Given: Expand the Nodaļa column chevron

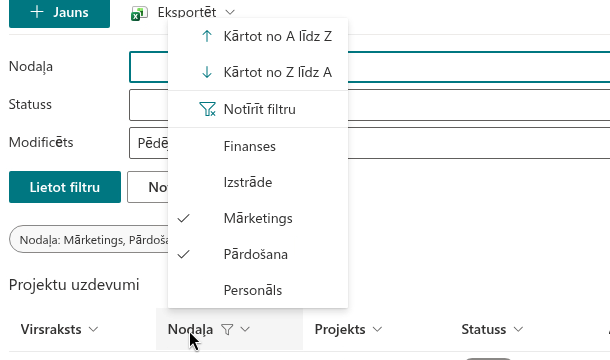Looking at the screenshot, I should tap(245, 329).
